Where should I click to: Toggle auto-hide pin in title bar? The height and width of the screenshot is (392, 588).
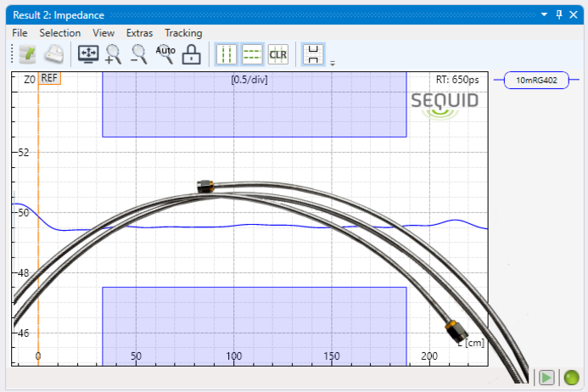(558, 14)
